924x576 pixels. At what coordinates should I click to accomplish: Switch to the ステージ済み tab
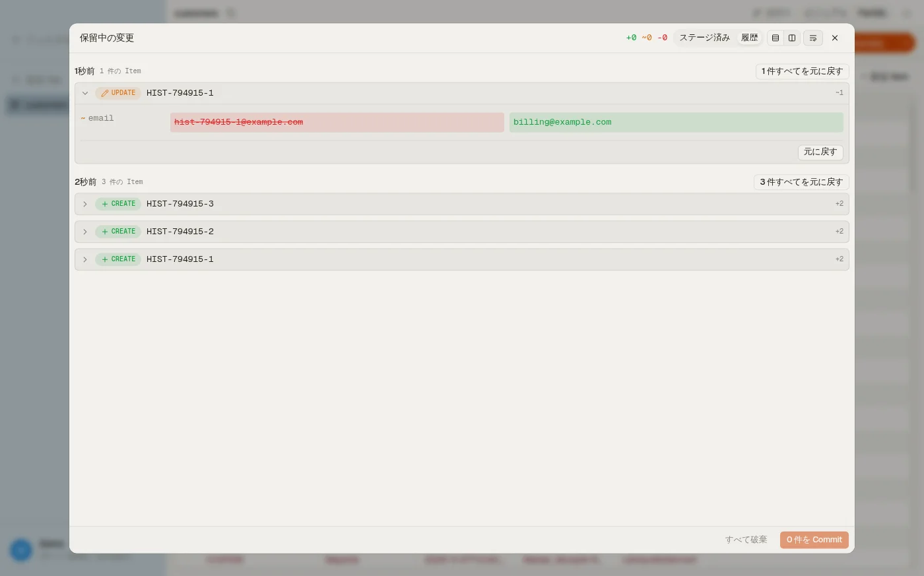(x=704, y=38)
